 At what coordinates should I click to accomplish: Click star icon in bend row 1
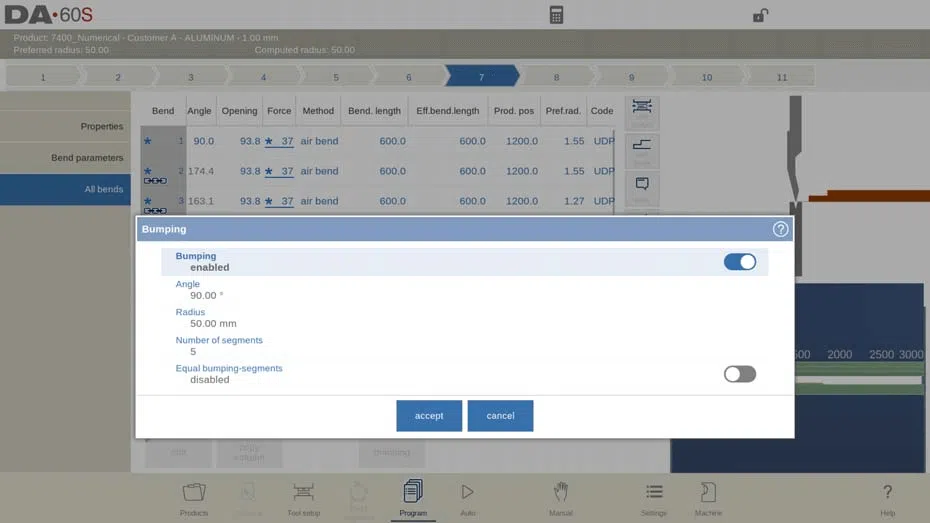[x=148, y=141]
